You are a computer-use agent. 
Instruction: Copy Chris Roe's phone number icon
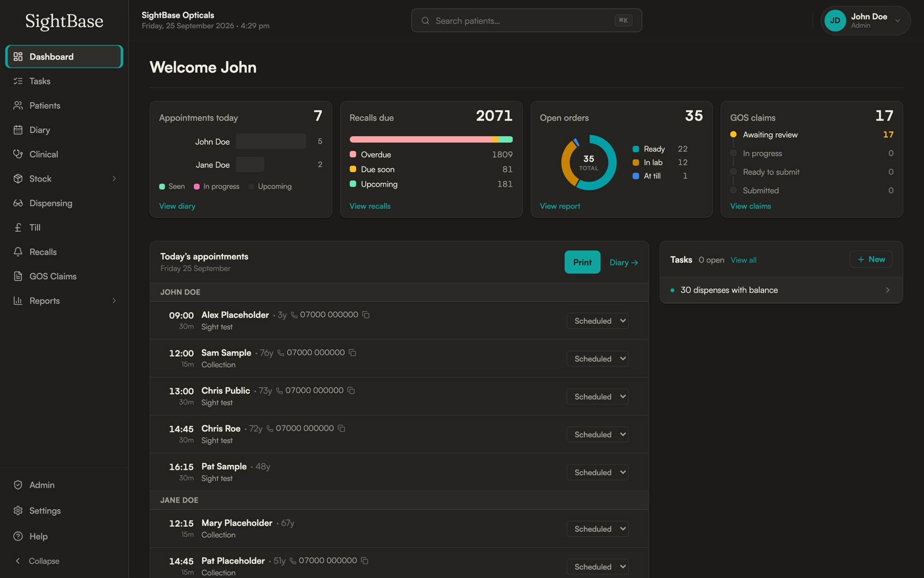(x=341, y=428)
